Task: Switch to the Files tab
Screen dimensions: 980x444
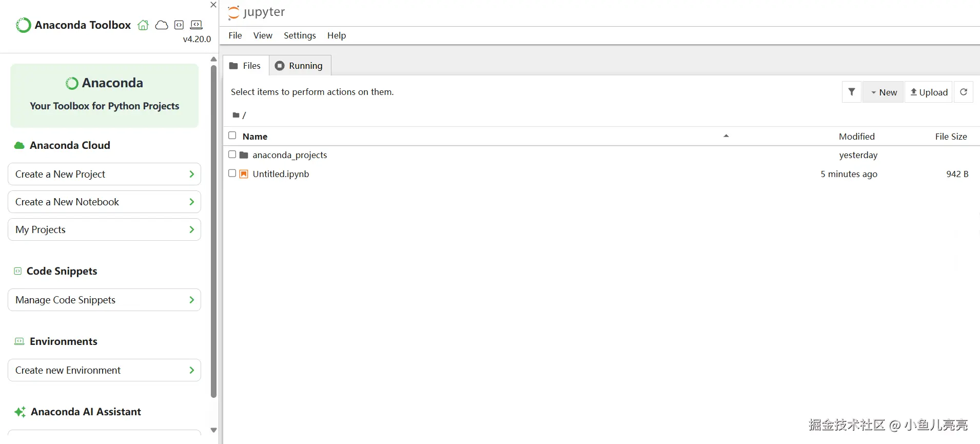Action: coord(245,66)
